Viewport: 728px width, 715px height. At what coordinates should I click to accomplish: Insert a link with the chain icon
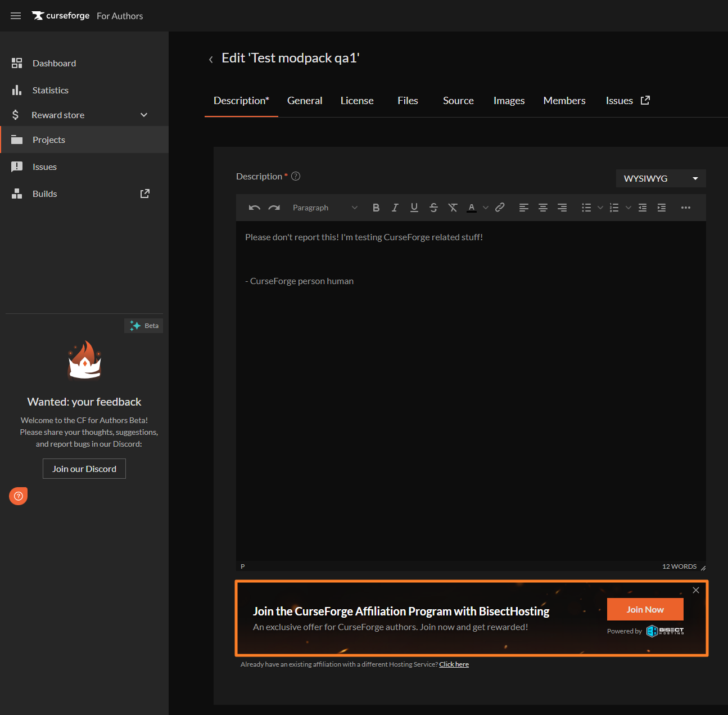point(500,208)
